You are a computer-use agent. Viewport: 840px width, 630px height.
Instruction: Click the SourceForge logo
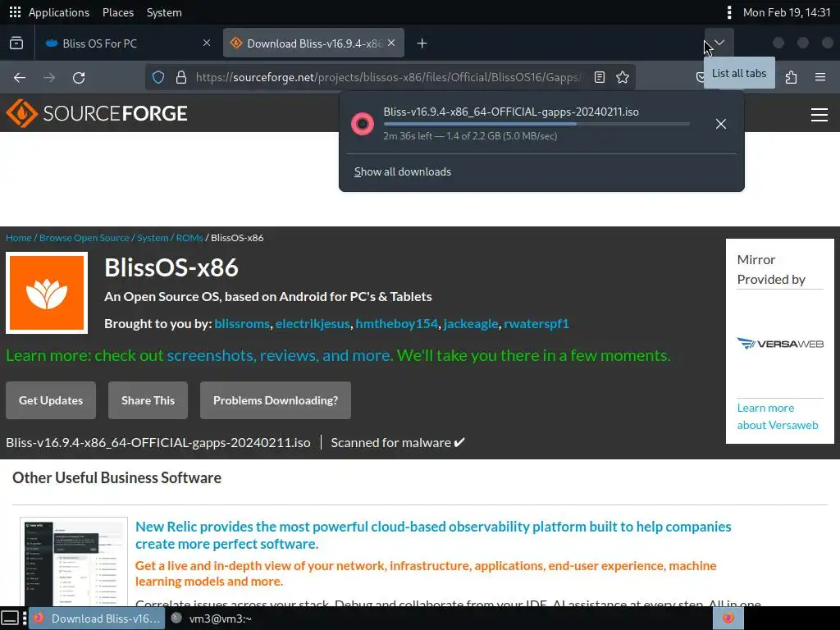pyautogui.click(x=97, y=113)
